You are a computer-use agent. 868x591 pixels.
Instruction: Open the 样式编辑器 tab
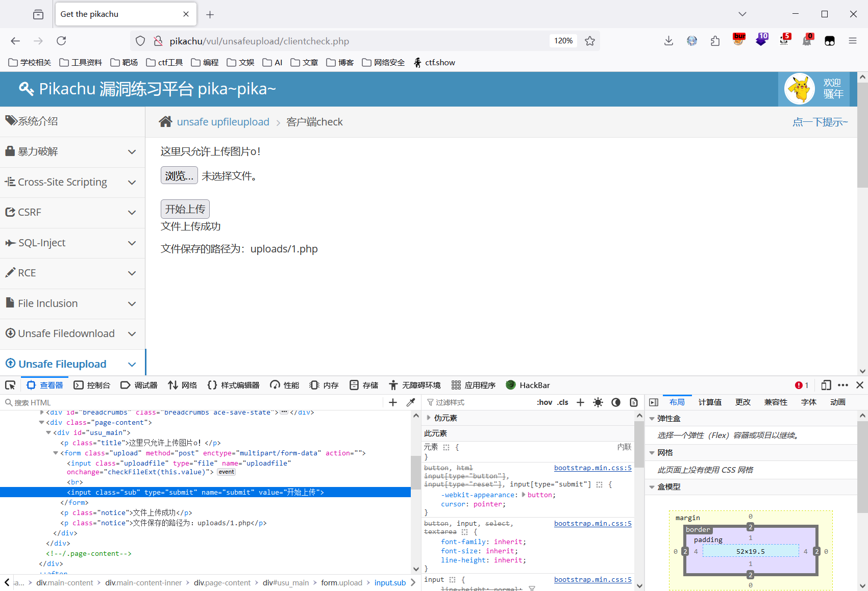tap(234, 385)
